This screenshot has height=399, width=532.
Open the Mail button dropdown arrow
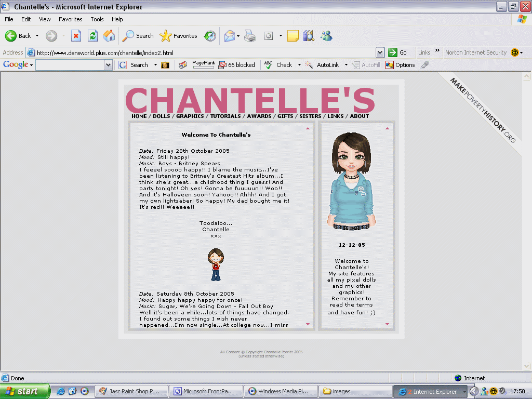(238, 36)
